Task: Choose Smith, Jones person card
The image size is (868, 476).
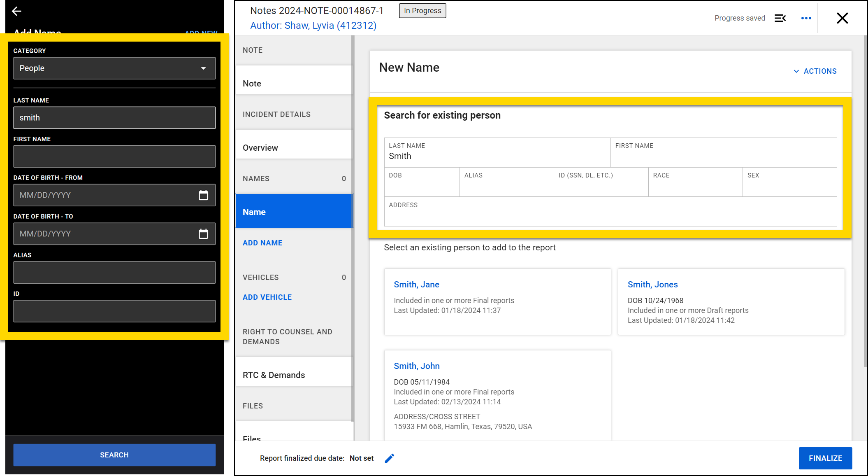Action: (652, 285)
